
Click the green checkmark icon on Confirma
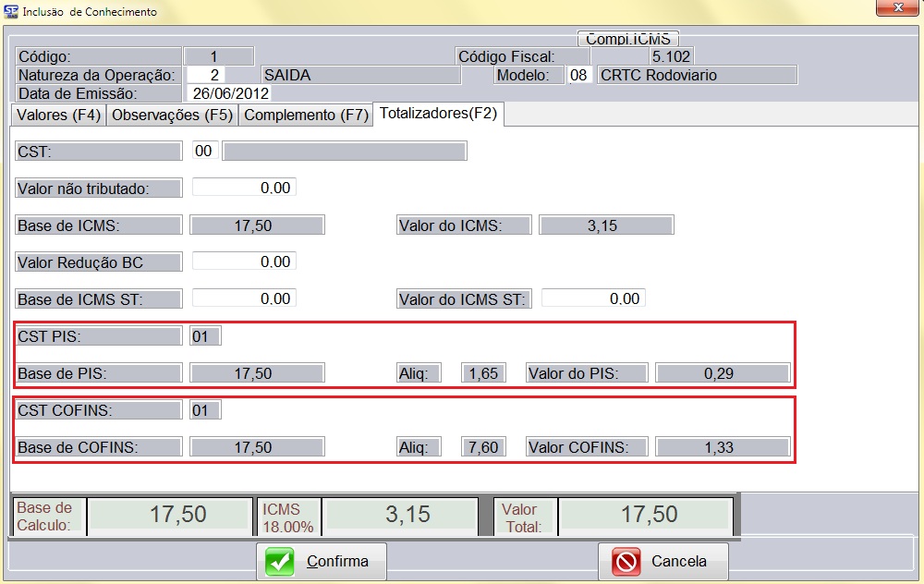click(281, 562)
